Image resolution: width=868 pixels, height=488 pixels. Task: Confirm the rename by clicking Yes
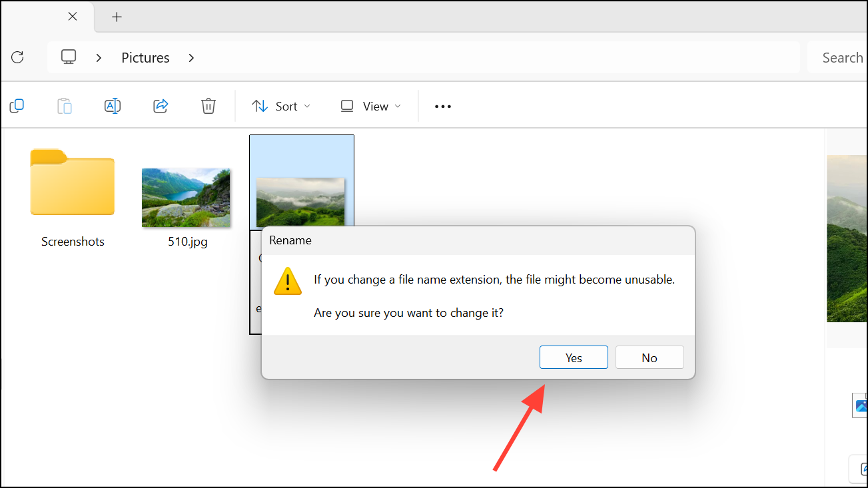(x=574, y=358)
